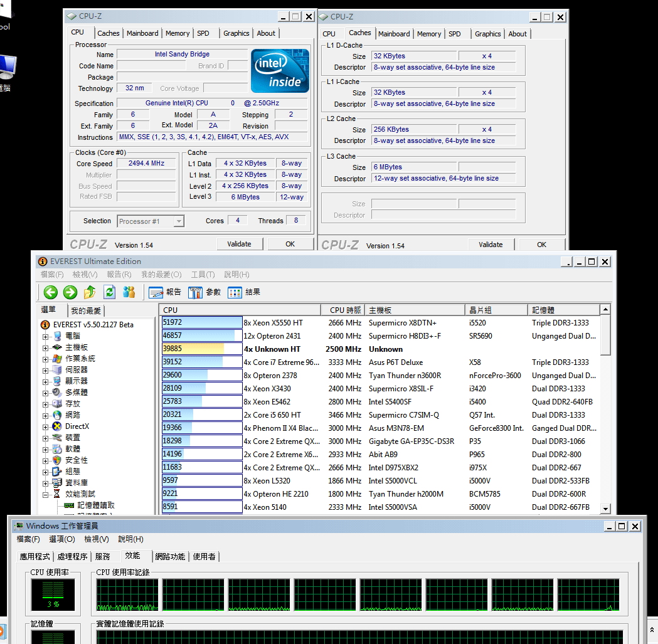Viewport: 658px width, 644px height.
Task: Click the benchmark list scrollbar down arrow
Action: pos(605,509)
